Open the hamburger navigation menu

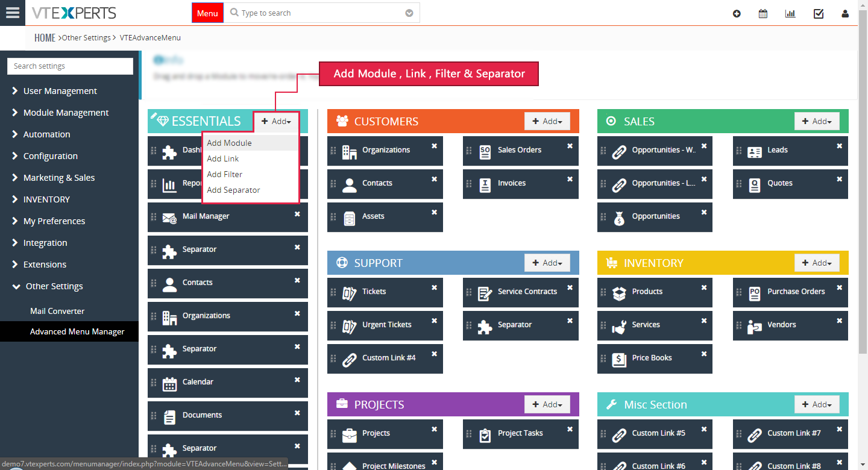(x=13, y=13)
